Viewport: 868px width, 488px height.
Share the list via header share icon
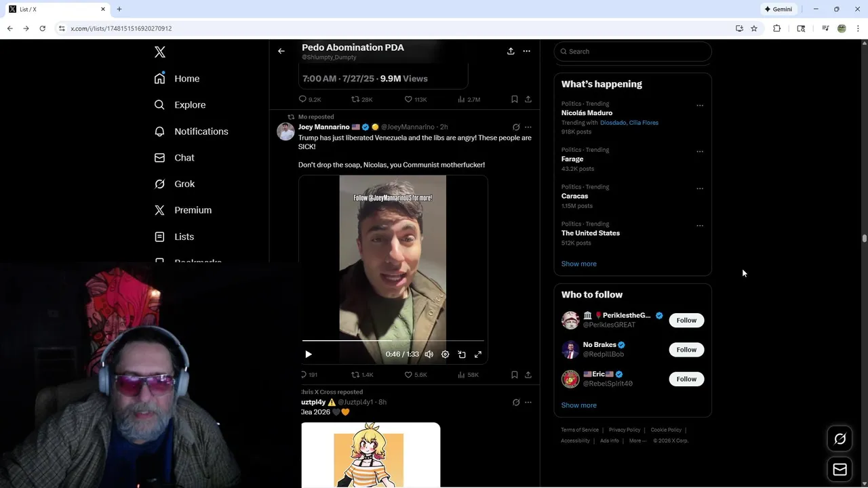(x=511, y=51)
